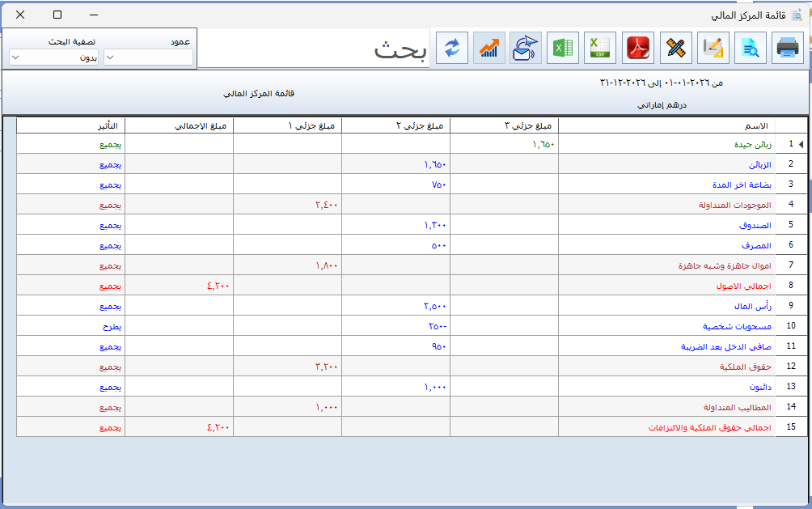The height and width of the screenshot is (509, 812).
Task: Send the report by email icon
Action: (x=526, y=49)
